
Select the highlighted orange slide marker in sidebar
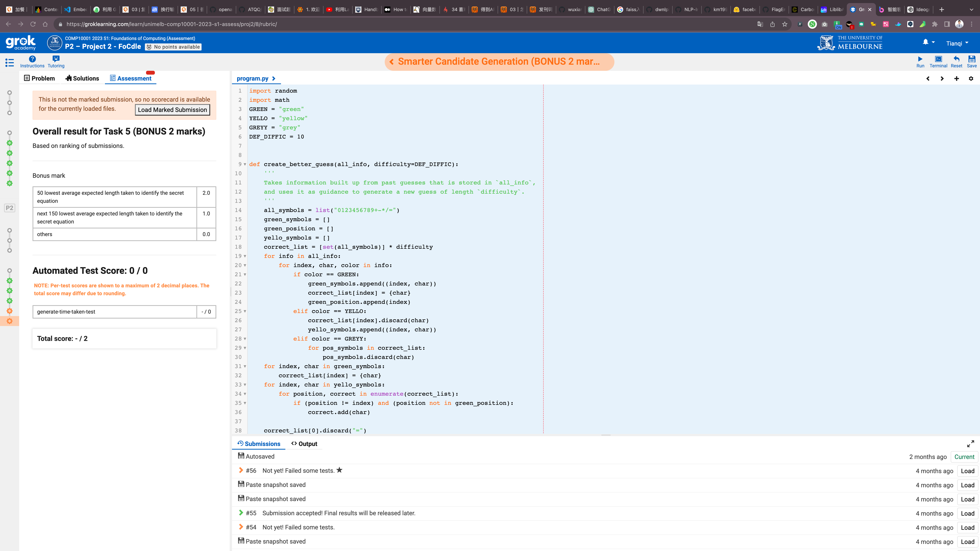click(x=10, y=321)
